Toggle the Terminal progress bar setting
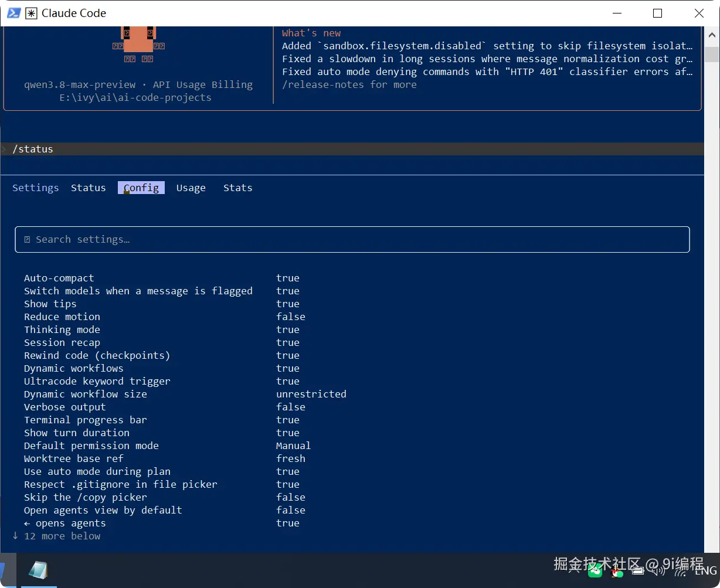 click(x=162, y=420)
